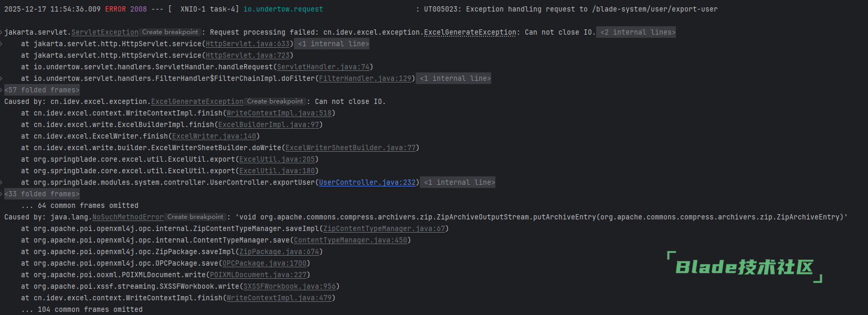Image resolution: width=868 pixels, height=315 pixels.
Task: Navigate to WriteContextImpl.java:518
Action: (279, 113)
